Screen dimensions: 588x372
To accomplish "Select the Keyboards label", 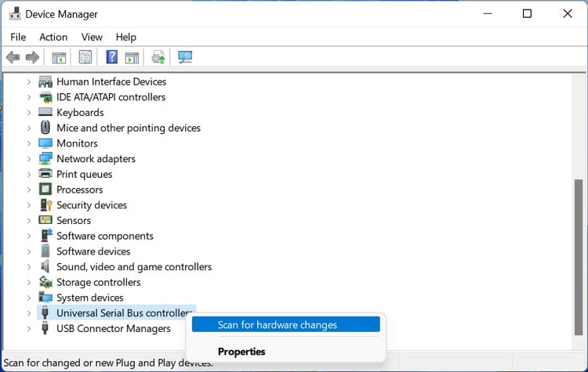I will (x=80, y=113).
